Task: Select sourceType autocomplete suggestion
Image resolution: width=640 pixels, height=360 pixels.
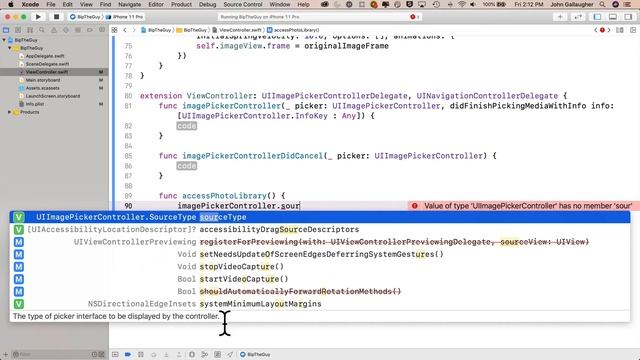Action: tap(320, 217)
